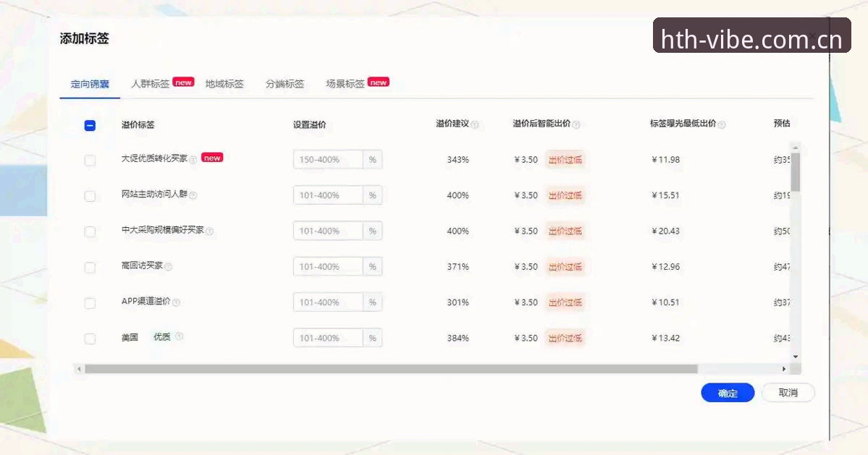
Task: Click the 取消 cancel button
Action: (788, 393)
